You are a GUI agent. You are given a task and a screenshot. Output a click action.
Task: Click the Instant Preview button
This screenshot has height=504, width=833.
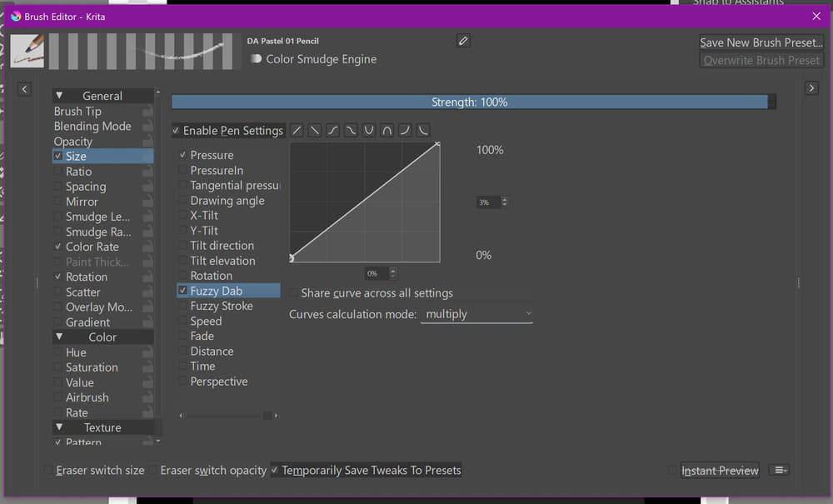pyautogui.click(x=720, y=471)
